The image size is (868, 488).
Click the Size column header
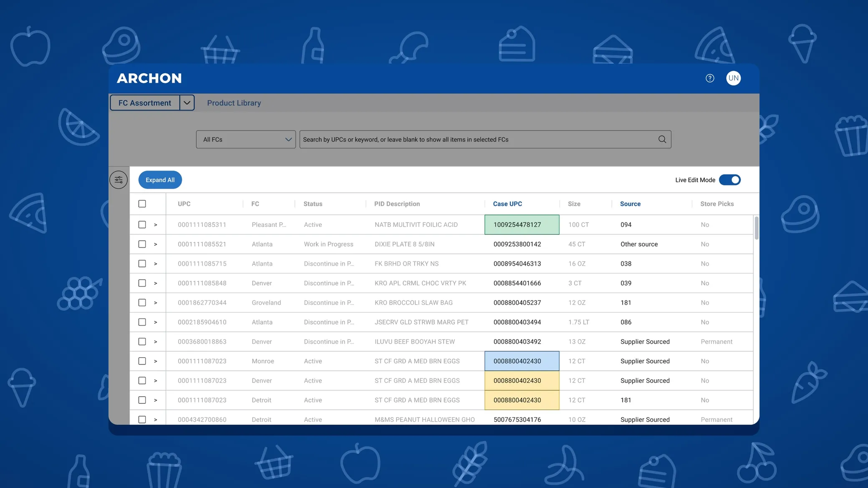tap(574, 204)
